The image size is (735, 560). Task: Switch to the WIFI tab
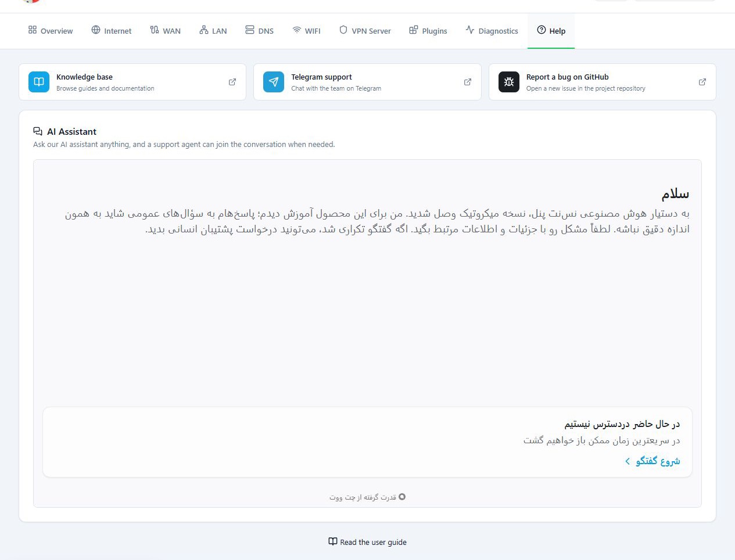(306, 31)
